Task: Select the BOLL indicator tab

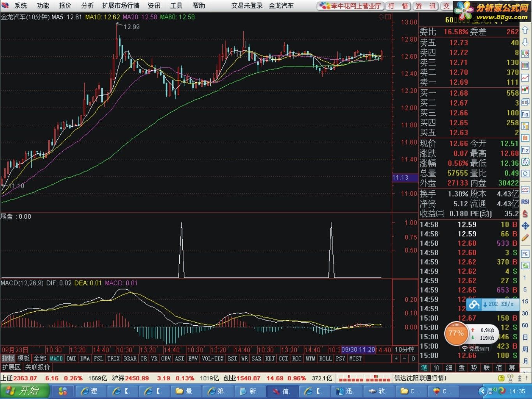Action: [x=325, y=358]
